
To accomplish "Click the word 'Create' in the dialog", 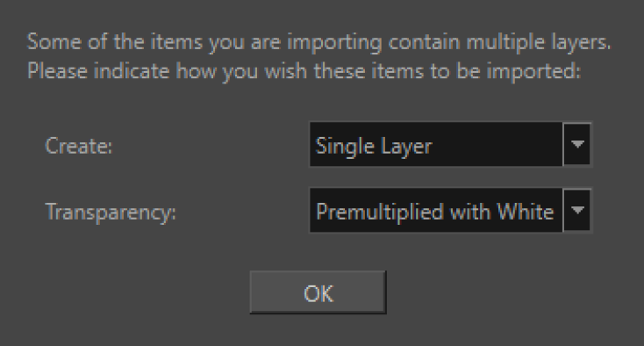I will 76,146.
